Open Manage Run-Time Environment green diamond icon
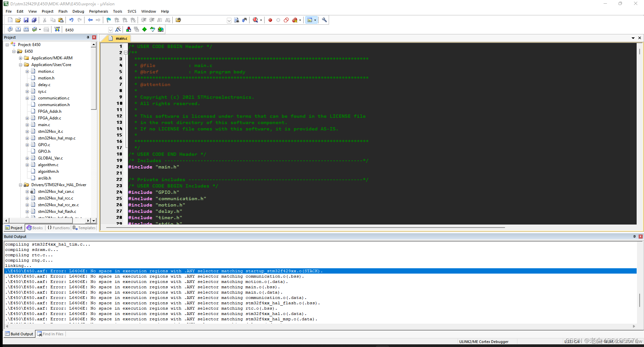 145,29
